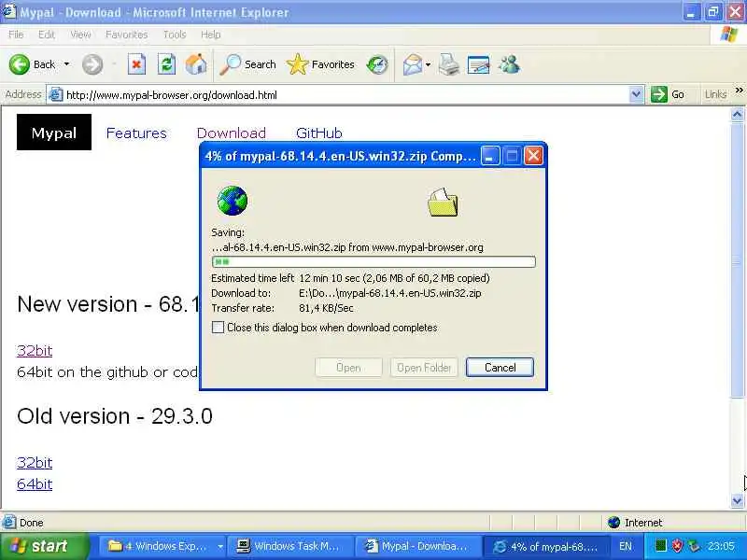Click the green Go arrow button
This screenshot has width=747, height=560.
(x=659, y=94)
